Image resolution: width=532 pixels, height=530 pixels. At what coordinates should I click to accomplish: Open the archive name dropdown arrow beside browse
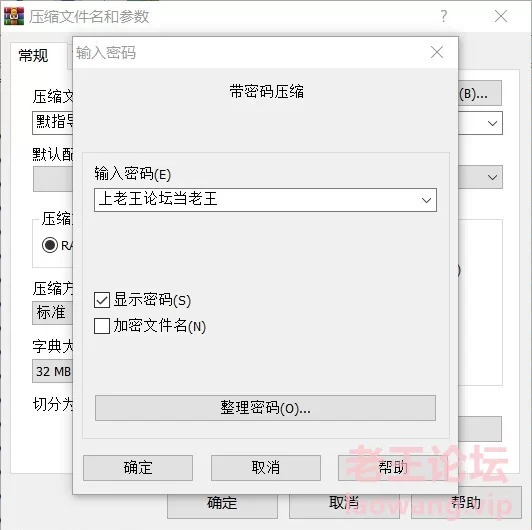[492, 123]
